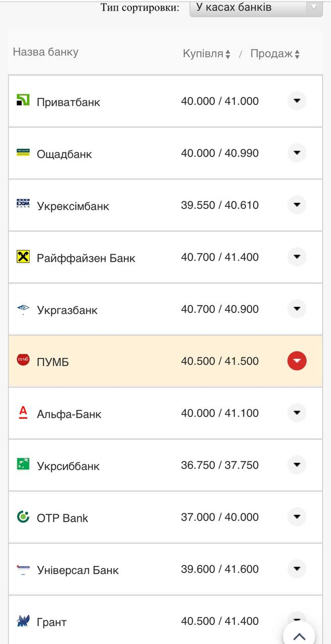The width and height of the screenshot is (331, 644).
Task: Click the OTP Bank logo icon
Action: pos(23,517)
